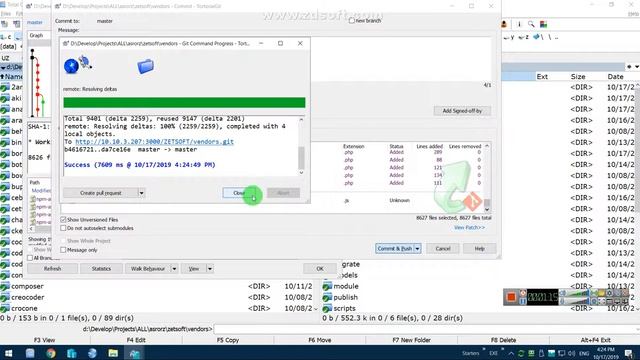The image size is (640, 360).
Task: Click the Create pull request button
Action: pyautogui.click(x=100, y=193)
